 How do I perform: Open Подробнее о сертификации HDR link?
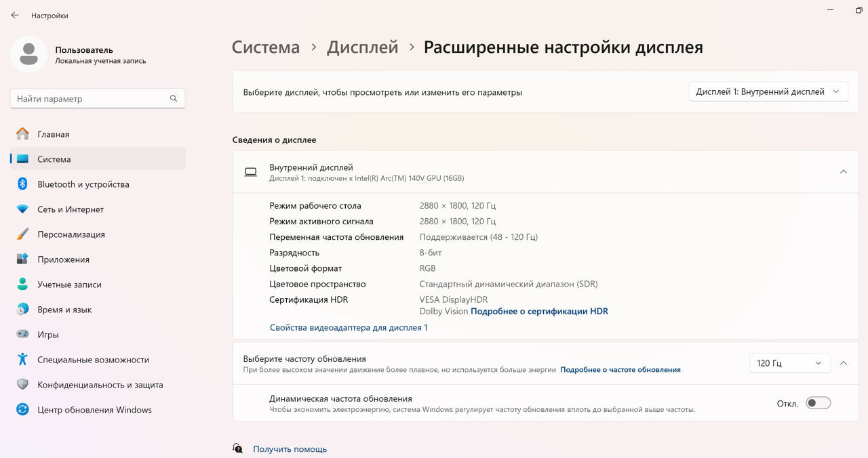click(x=539, y=312)
